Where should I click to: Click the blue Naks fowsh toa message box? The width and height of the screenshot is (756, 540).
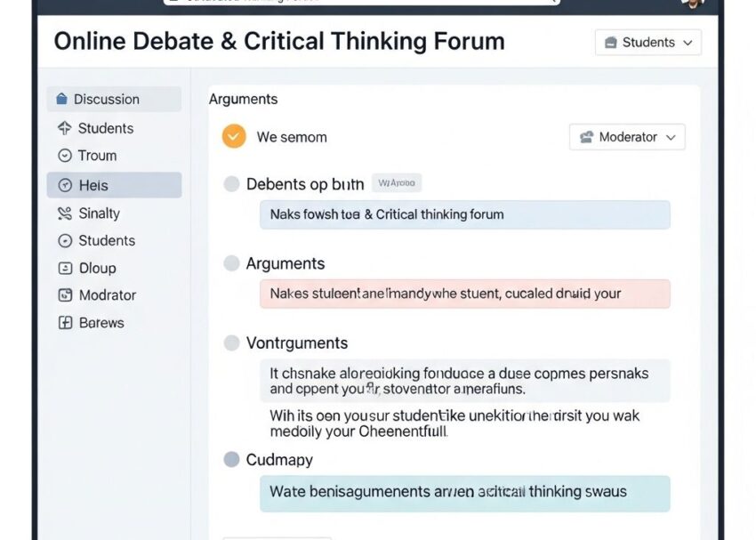(464, 214)
